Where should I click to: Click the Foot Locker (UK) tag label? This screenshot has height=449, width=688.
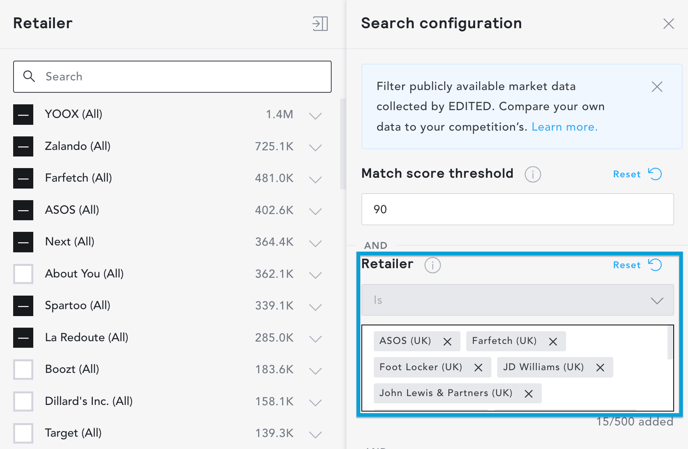421,367
